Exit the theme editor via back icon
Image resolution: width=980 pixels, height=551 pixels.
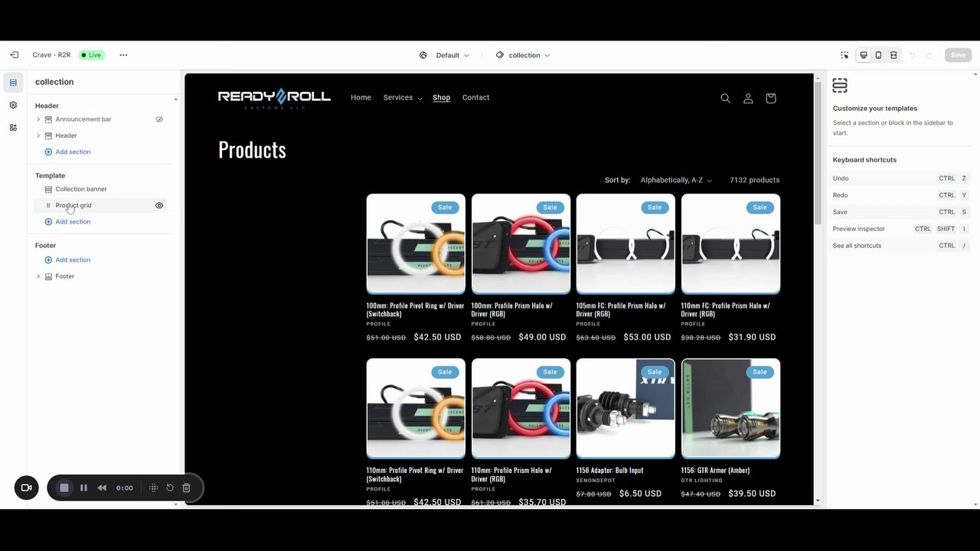coord(14,55)
